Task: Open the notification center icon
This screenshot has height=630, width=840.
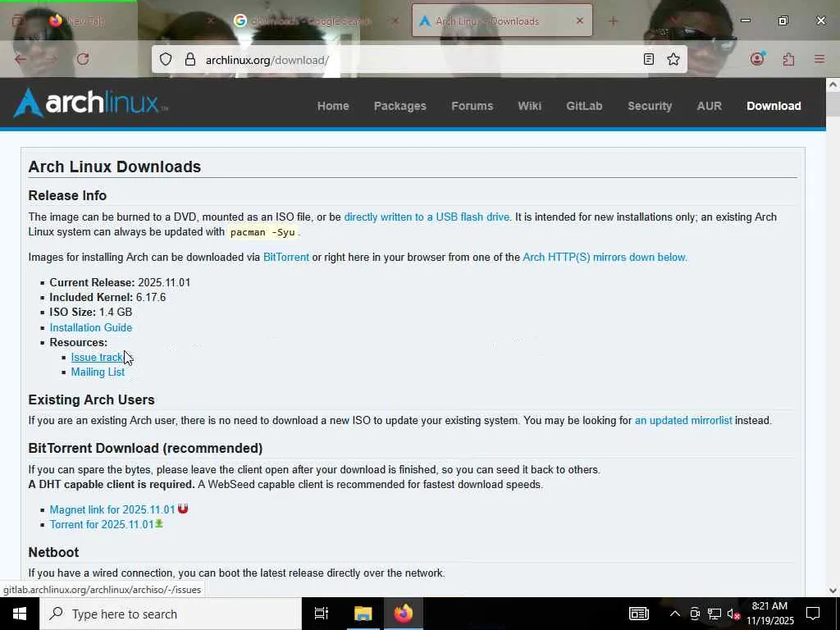Action: (813, 614)
